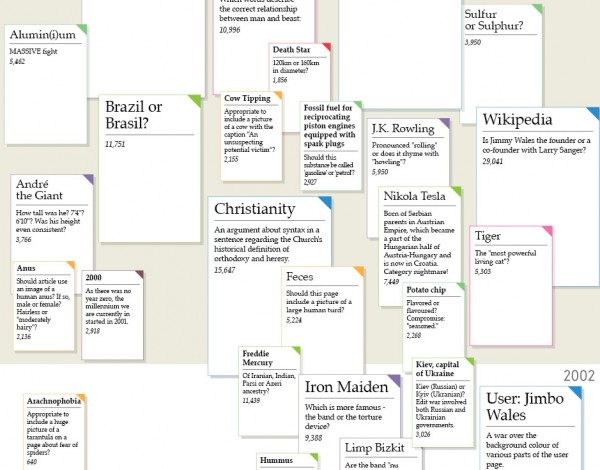Click the 'User: Jimbo Wales' heading
Screen dimensions: 600x470
point(525,406)
